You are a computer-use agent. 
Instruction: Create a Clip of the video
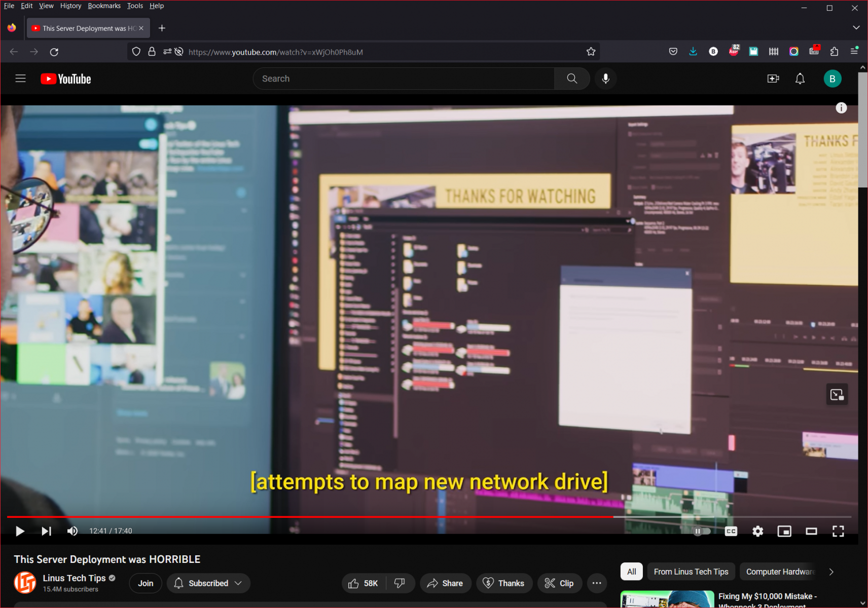(559, 583)
